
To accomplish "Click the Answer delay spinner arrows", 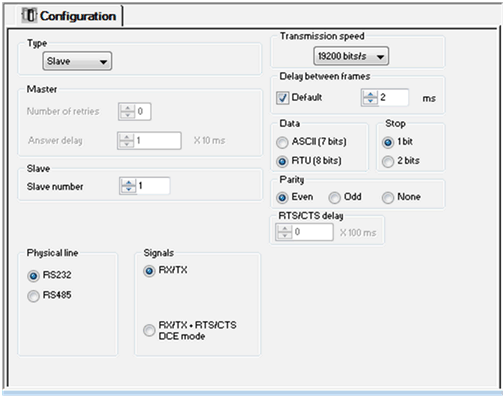I will point(126,141).
